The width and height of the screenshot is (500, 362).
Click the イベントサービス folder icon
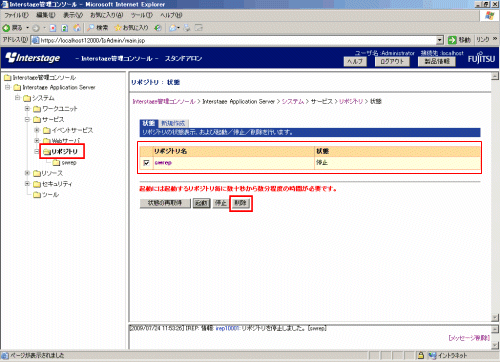[x=47, y=130]
